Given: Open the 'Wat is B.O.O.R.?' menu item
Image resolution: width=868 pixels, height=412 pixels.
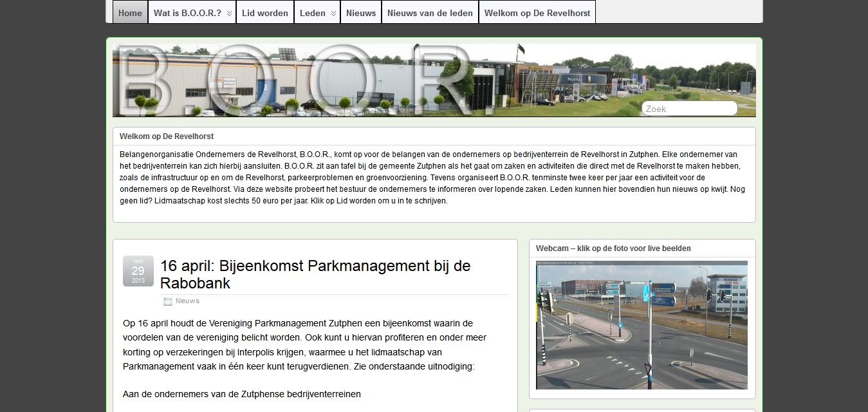Looking at the screenshot, I should [187, 13].
